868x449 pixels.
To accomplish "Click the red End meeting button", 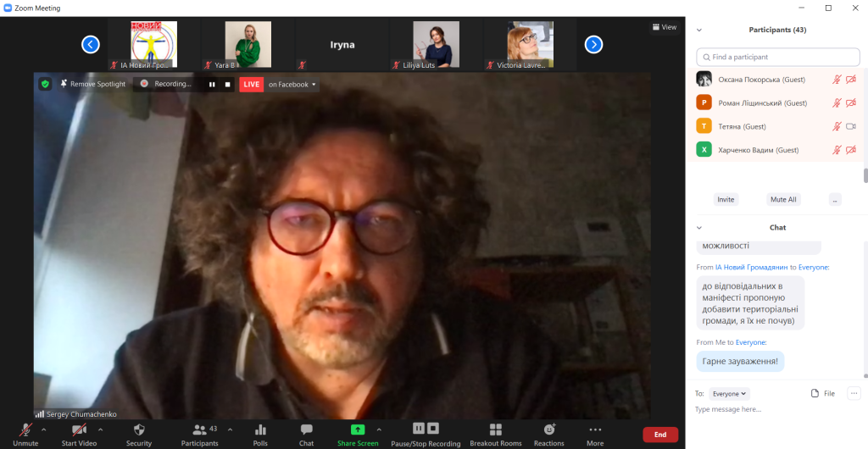I will tap(660, 435).
